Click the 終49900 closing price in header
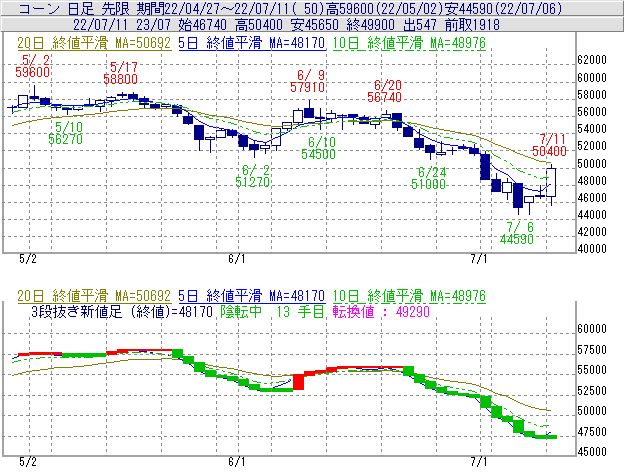This screenshot has height=475, width=624. (x=370, y=25)
